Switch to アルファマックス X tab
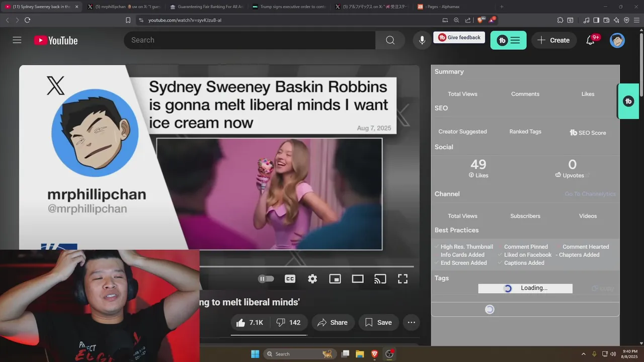 click(371, 7)
